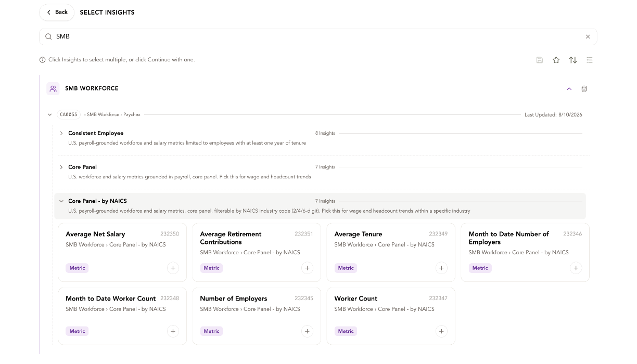This screenshot has height=364, width=637.
Task: Click into the SMB search field
Action: tap(318, 36)
